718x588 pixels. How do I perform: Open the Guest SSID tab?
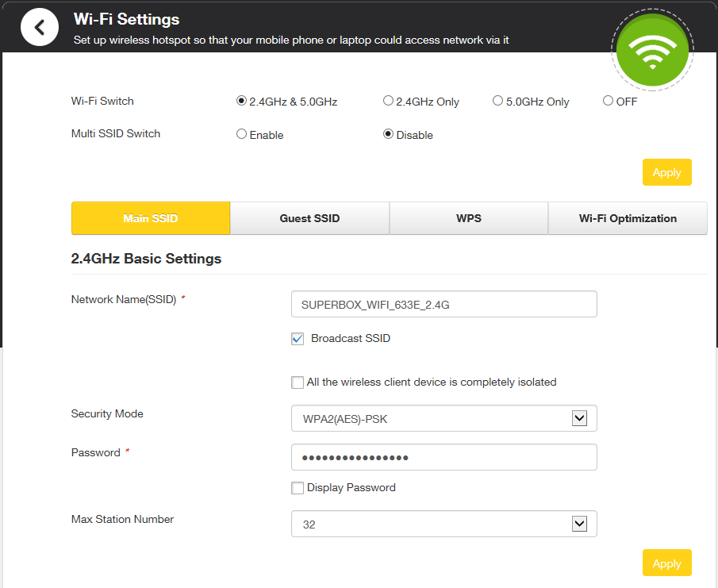309,218
